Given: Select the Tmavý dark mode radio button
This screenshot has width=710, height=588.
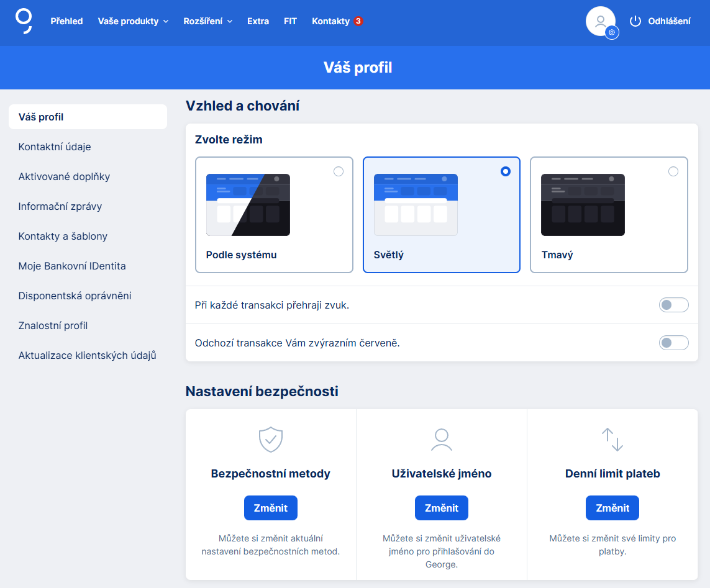Looking at the screenshot, I should 673,171.
